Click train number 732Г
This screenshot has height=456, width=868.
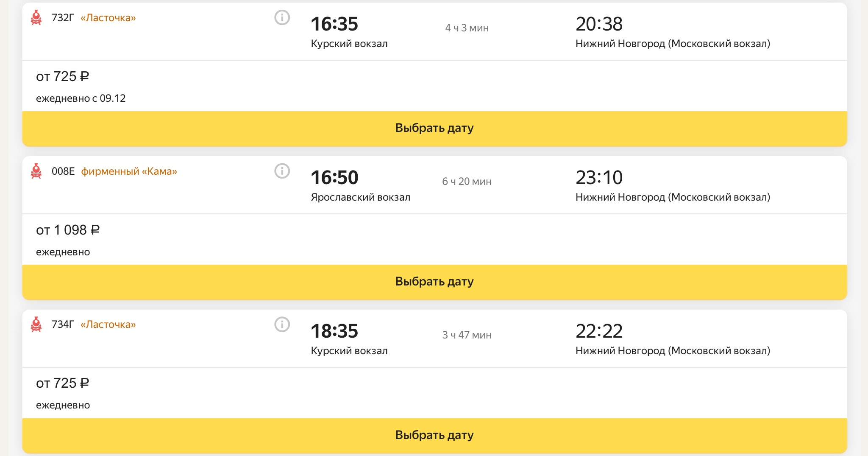(63, 18)
